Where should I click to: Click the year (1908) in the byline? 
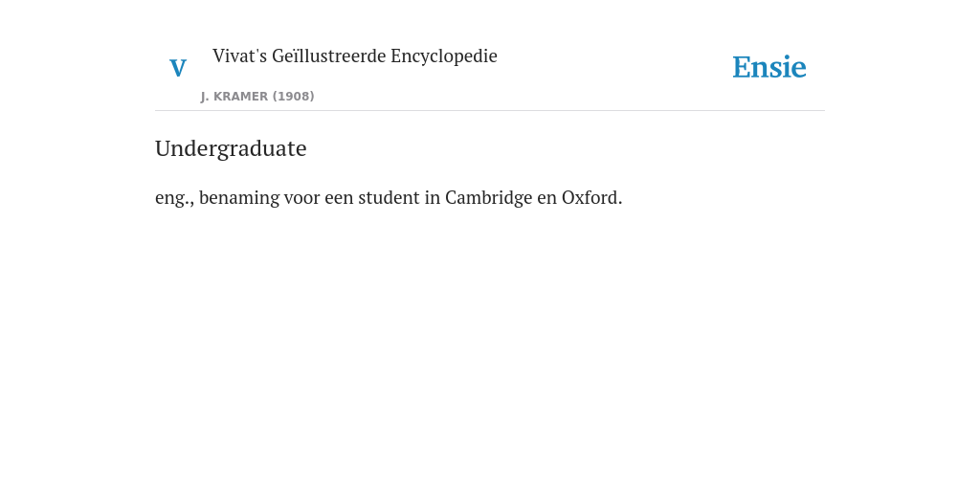(x=293, y=97)
